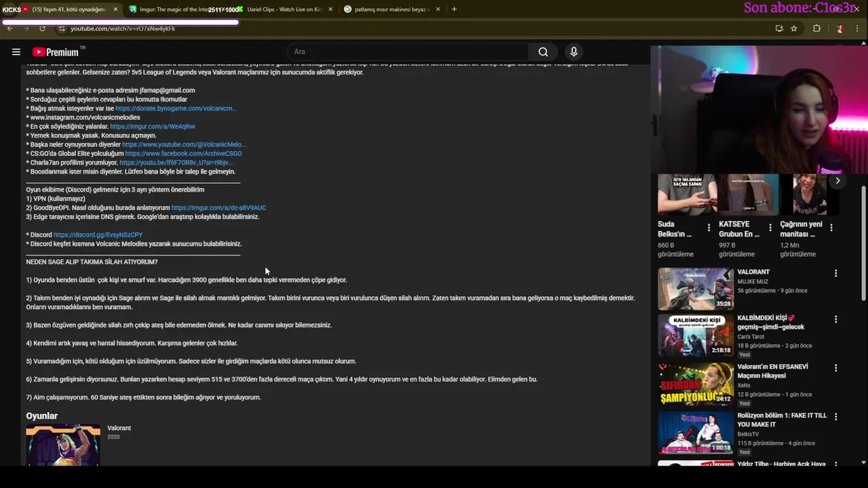Viewport: 868px width, 488px height.
Task: Open more options for KALBİMDEKİ KİŞİ video
Action: 835,319
